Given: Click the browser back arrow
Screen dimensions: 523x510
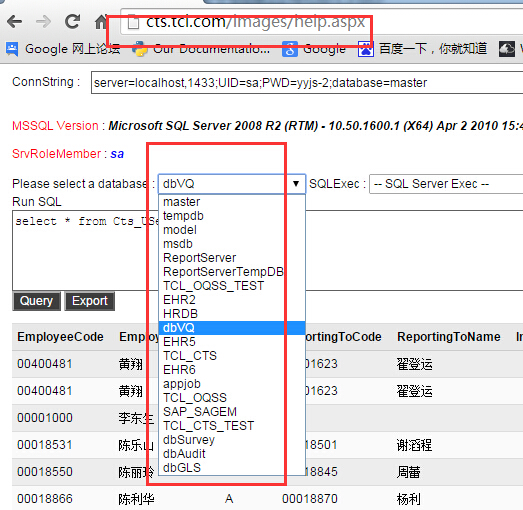Looking at the screenshot, I should 14,22.
